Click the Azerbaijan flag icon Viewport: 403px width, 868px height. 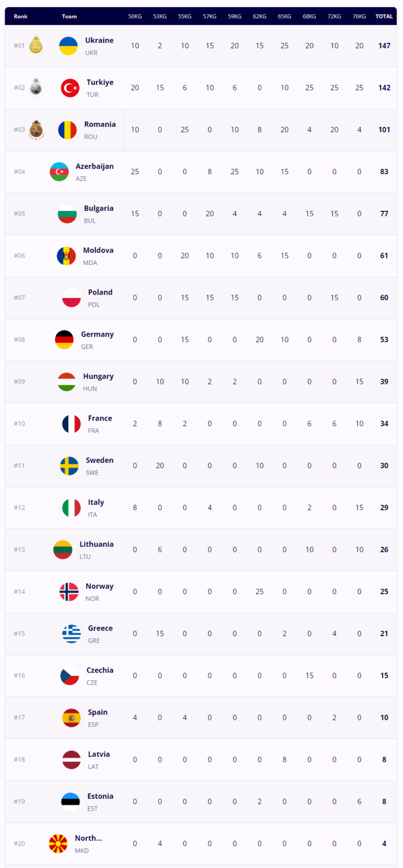coord(59,172)
